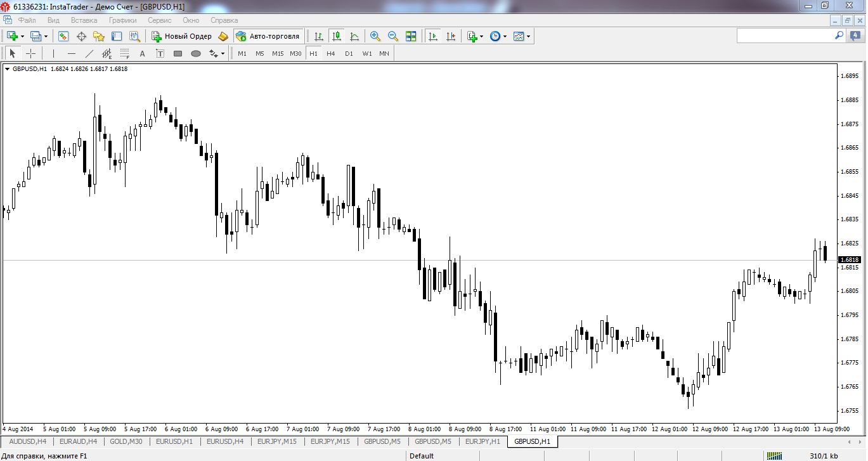Toggle Авто-торговля auto trading
The image size is (868, 461).
pyautogui.click(x=268, y=37)
